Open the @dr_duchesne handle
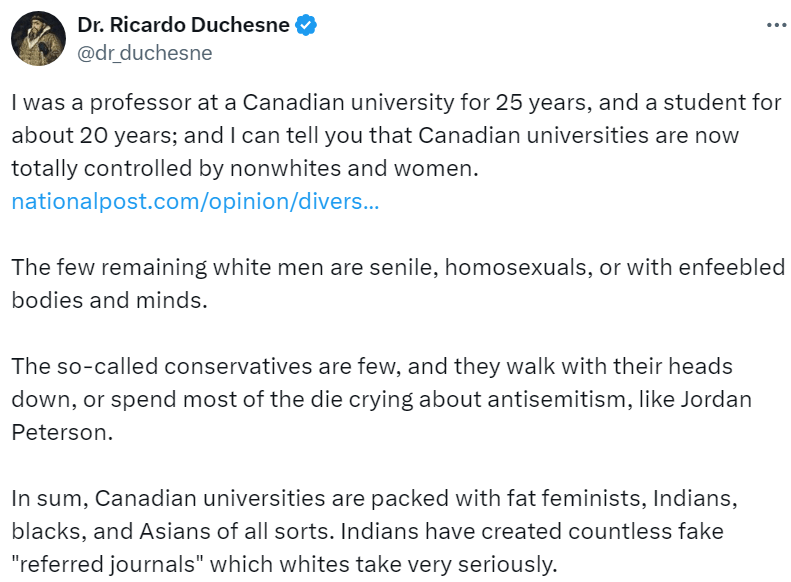This screenshot has width=791, height=582. (145, 53)
